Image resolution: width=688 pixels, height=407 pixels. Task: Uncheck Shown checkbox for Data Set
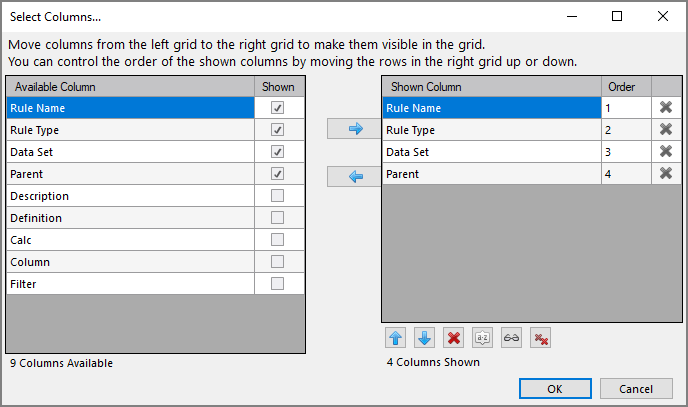click(277, 152)
